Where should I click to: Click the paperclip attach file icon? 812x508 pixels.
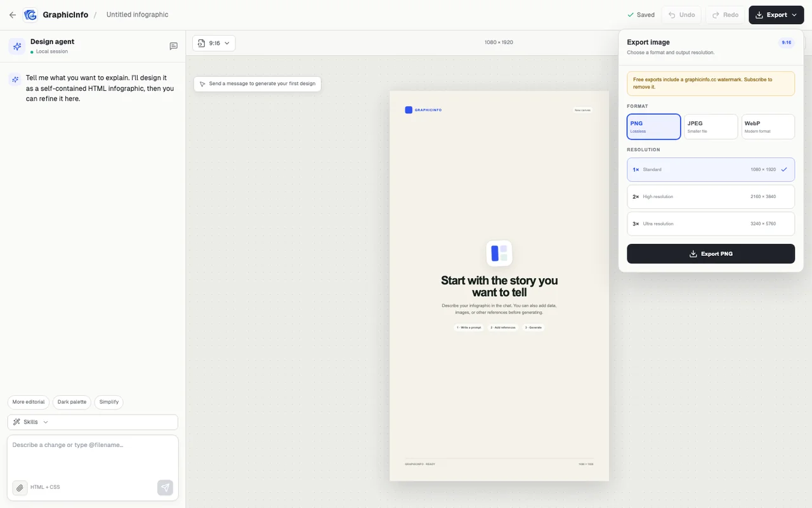click(x=20, y=488)
